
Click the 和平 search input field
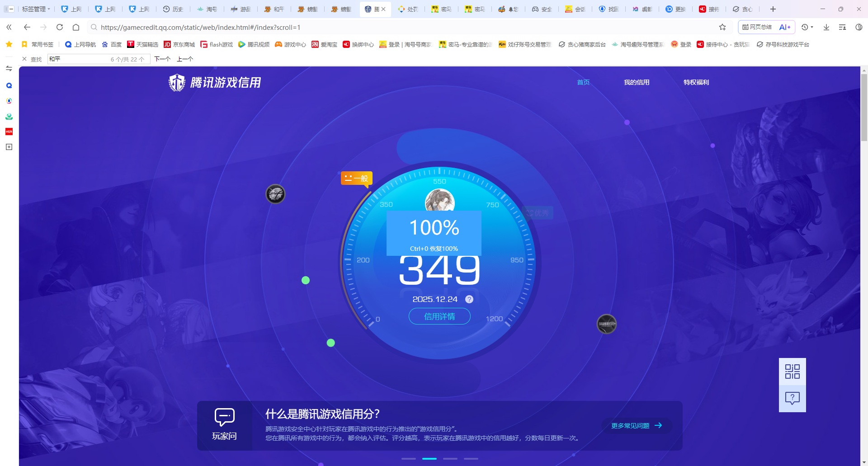(x=81, y=59)
